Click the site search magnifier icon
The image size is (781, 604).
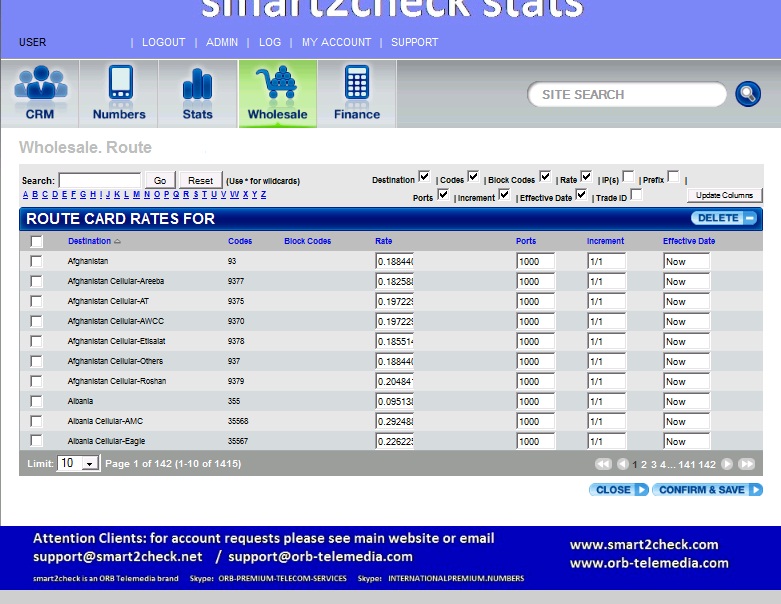[x=748, y=94]
